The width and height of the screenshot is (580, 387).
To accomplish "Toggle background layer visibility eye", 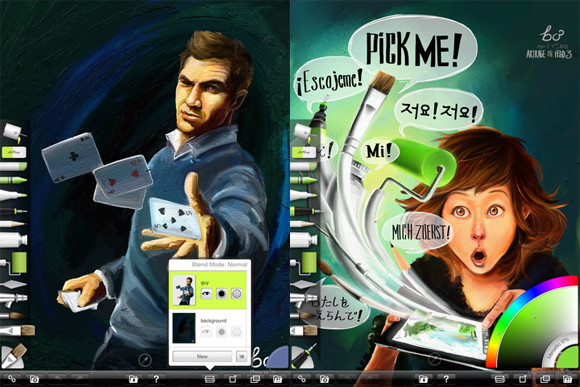I will click(206, 332).
